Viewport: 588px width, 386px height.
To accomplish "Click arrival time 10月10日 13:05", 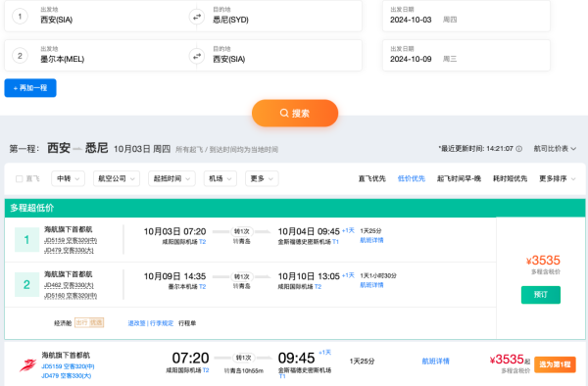I will (309, 276).
